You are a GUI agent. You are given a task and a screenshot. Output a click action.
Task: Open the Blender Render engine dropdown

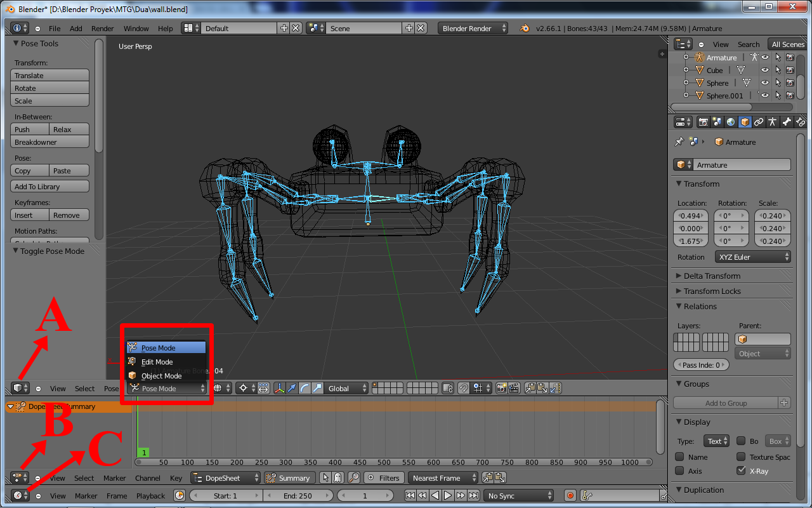click(473, 28)
